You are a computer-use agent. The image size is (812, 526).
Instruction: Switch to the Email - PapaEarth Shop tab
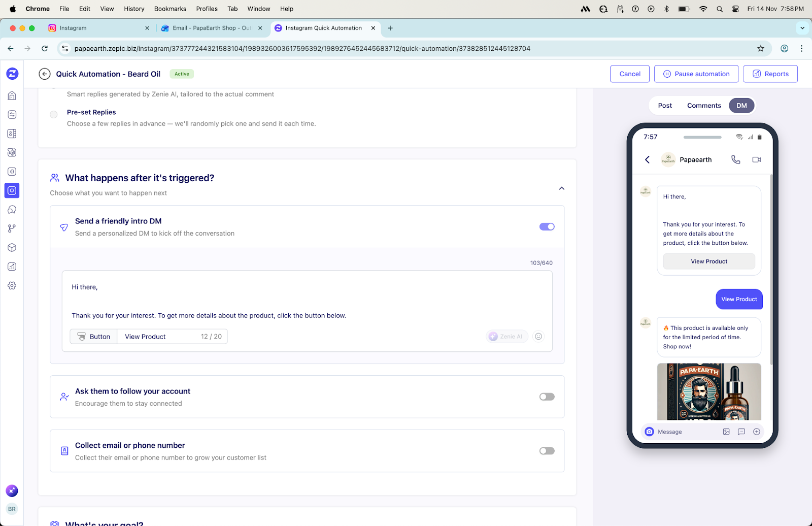click(211, 28)
